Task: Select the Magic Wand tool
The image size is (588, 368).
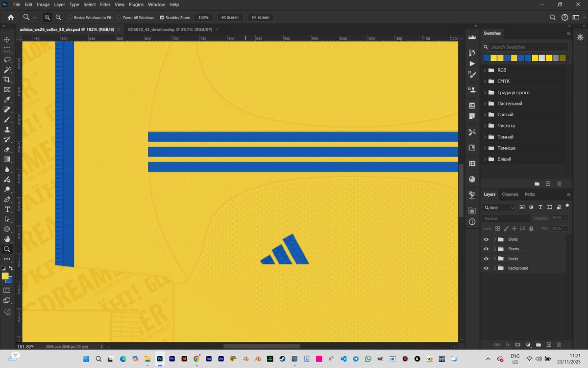Action: (x=7, y=70)
